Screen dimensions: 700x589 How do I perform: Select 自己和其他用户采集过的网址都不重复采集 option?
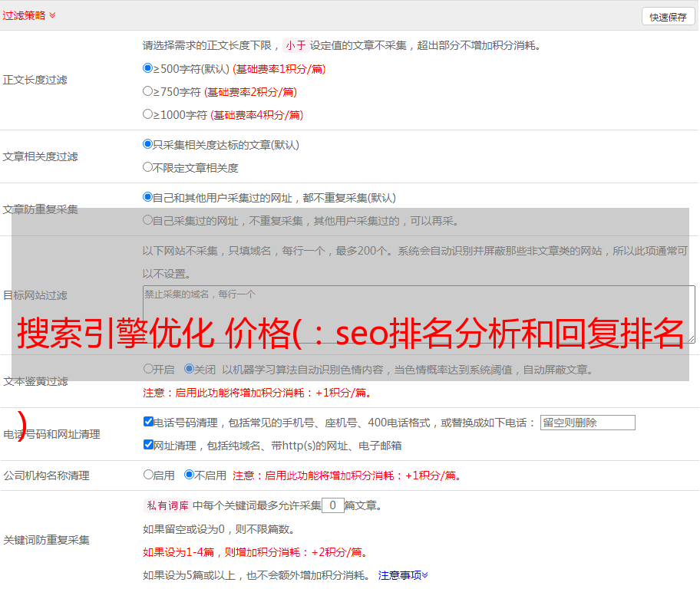pos(148,197)
